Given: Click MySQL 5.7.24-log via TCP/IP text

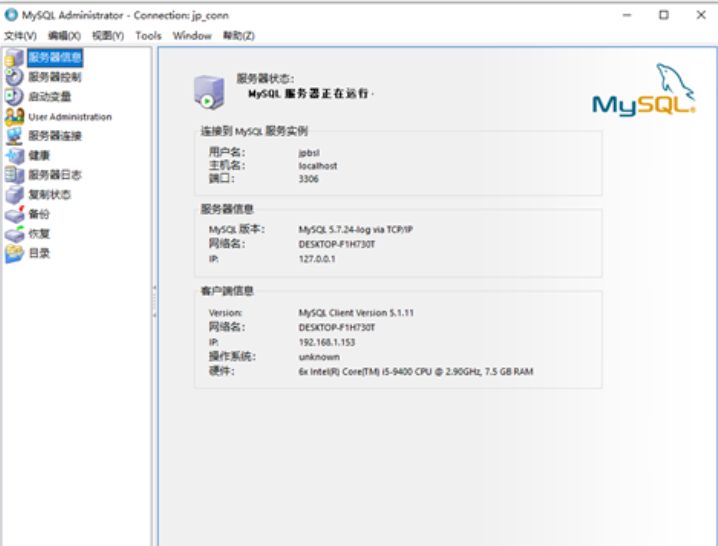Looking at the screenshot, I should 356,229.
